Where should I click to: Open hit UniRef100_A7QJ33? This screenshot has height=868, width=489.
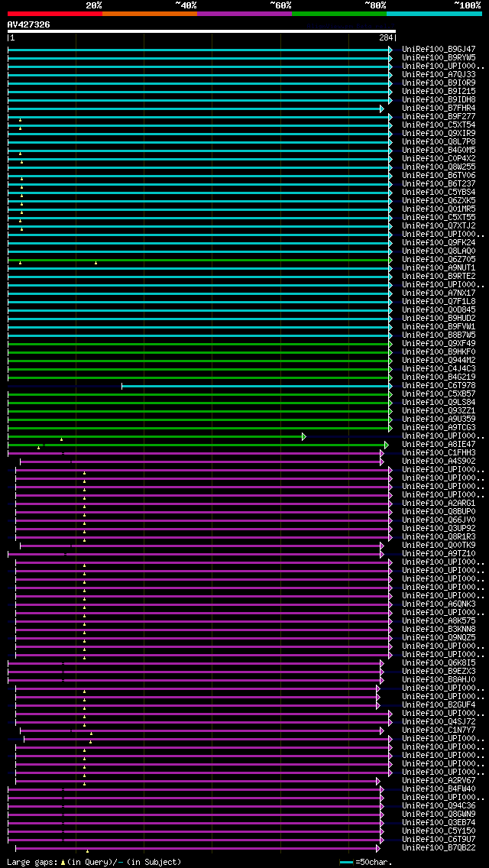439,74
